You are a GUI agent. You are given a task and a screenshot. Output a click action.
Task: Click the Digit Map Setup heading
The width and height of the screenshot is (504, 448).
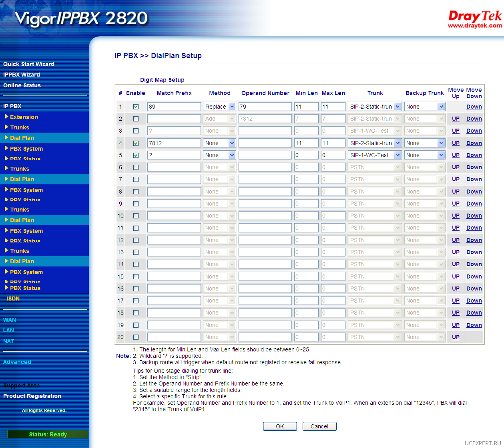(x=162, y=80)
